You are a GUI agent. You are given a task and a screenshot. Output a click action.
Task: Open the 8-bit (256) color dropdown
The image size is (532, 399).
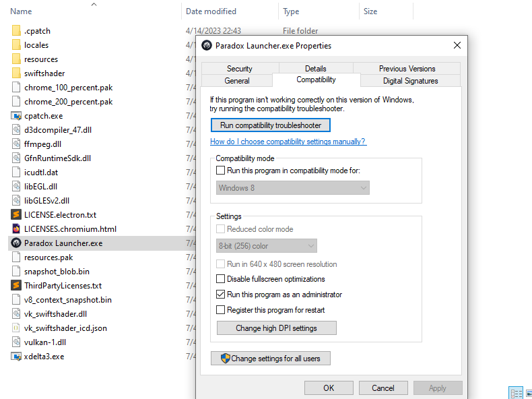267,246
